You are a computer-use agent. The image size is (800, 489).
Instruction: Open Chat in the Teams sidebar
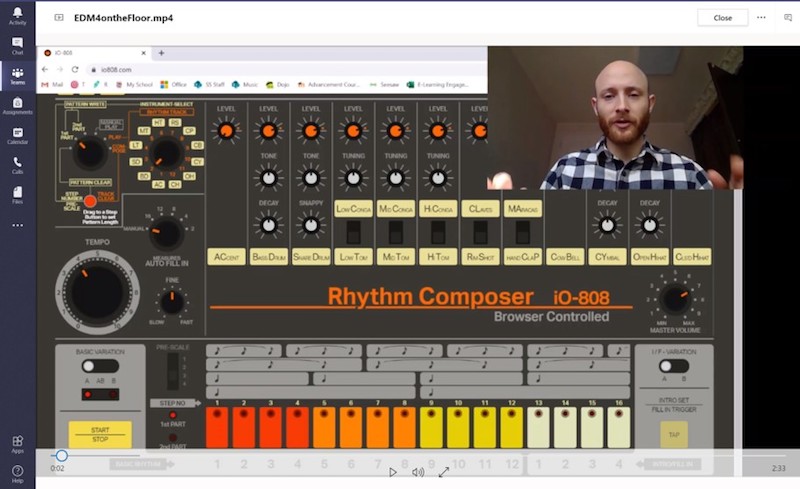pyautogui.click(x=17, y=45)
